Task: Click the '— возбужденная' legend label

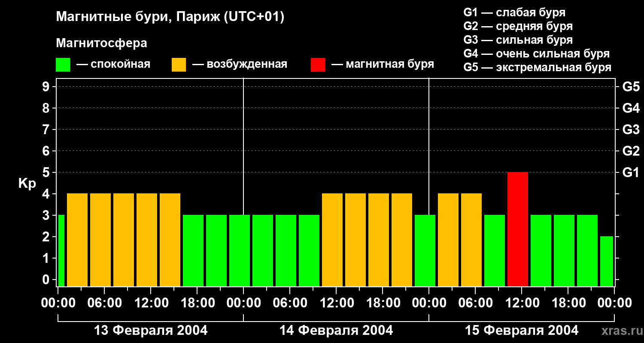Action: 240,65
